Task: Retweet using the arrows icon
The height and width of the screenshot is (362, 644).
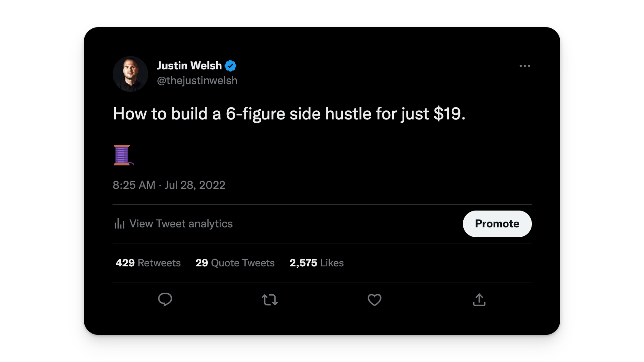Action: pyautogui.click(x=270, y=300)
